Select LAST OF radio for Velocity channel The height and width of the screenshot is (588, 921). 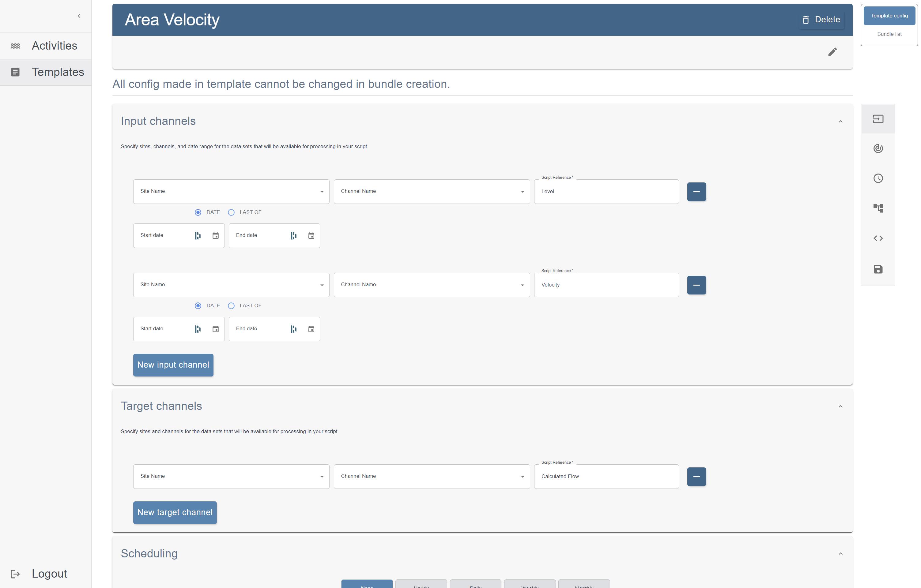pyautogui.click(x=231, y=305)
